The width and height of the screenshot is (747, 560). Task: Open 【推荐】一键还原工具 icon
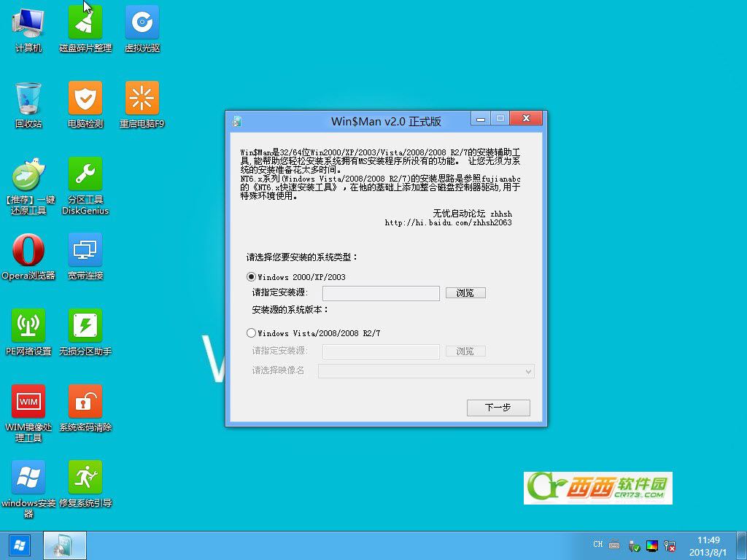click(28, 186)
